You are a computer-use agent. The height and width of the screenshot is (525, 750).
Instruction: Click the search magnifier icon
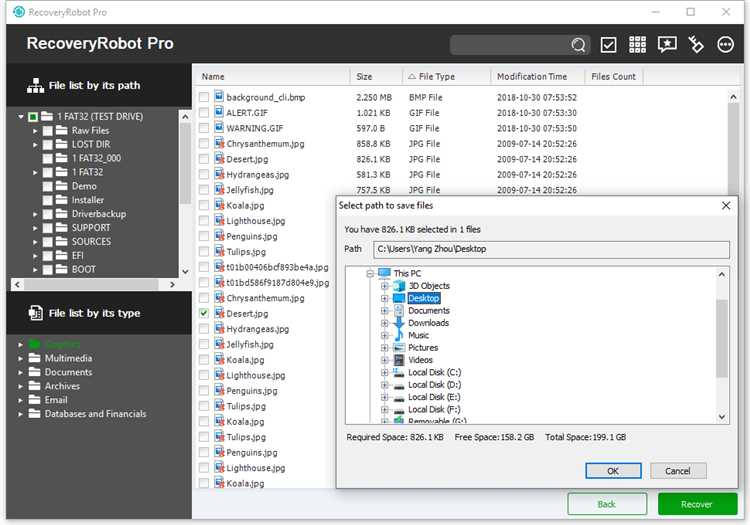(x=578, y=45)
